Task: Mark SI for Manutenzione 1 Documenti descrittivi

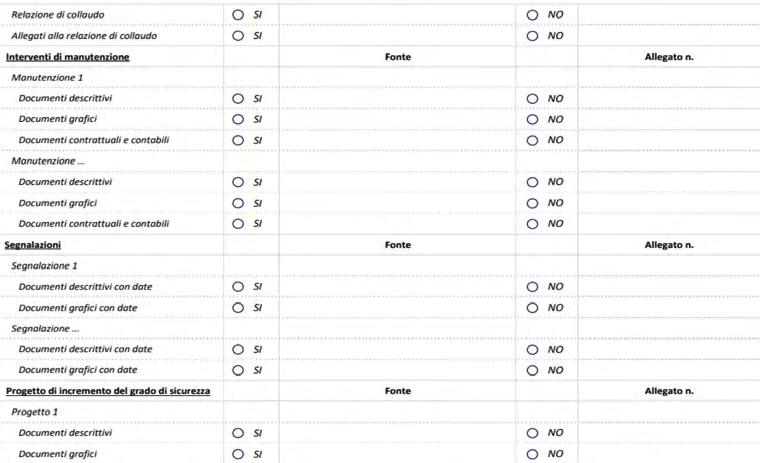Action: 238,99
